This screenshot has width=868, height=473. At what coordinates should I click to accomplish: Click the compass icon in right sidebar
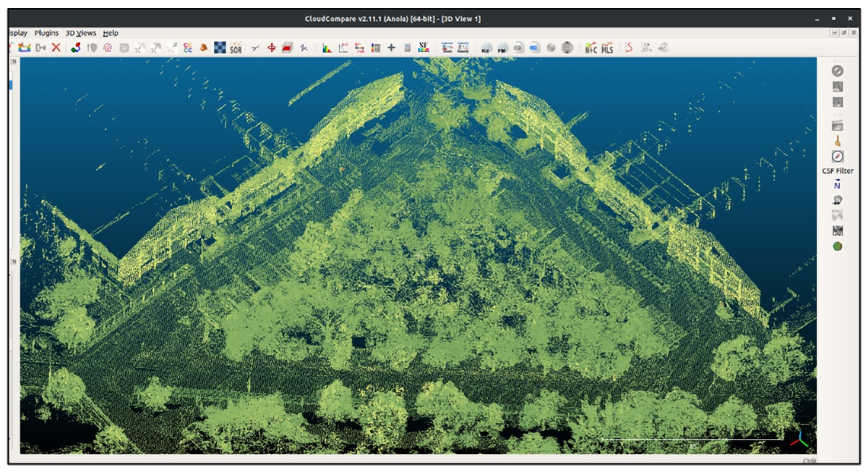click(x=838, y=157)
